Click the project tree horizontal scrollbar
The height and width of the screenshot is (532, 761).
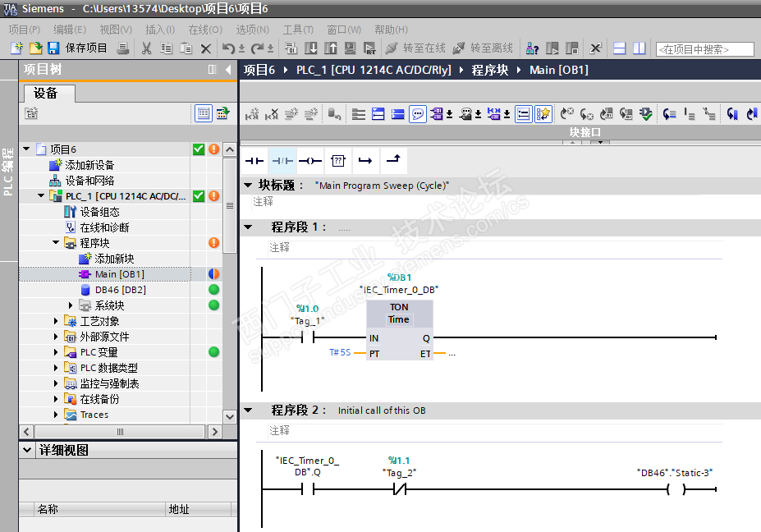pos(119,431)
